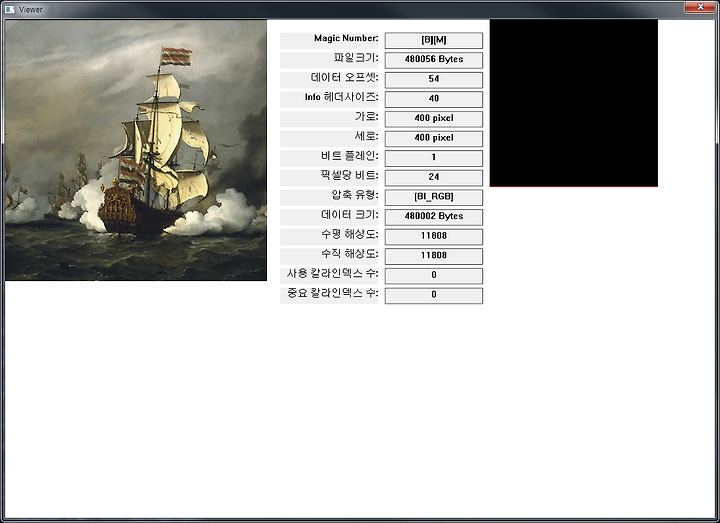Click the 'Viewer' title bar text

pos(30,9)
